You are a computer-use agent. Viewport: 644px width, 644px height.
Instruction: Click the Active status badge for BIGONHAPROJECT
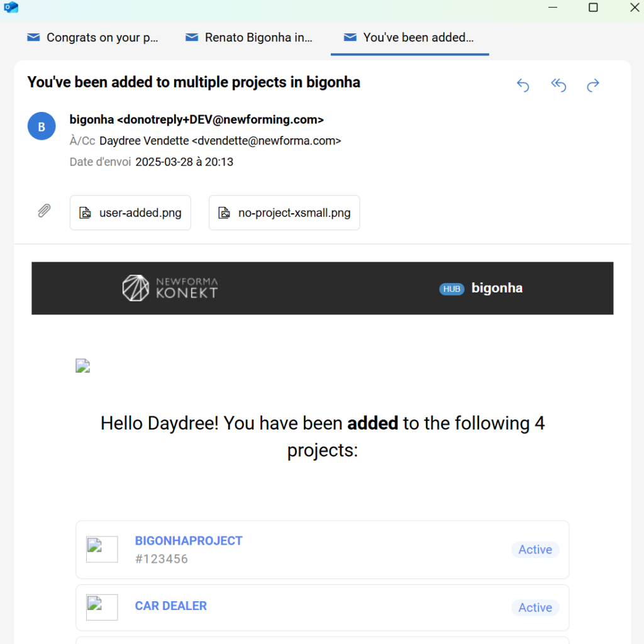pyautogui.click(x=535, y=550)
